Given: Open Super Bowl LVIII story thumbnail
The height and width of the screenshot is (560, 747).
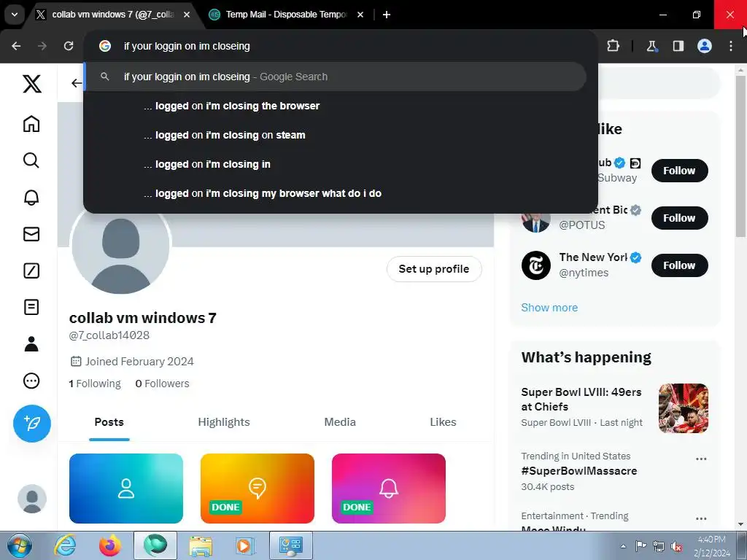Looking at the screenshot, I should (x=684, y=408).
